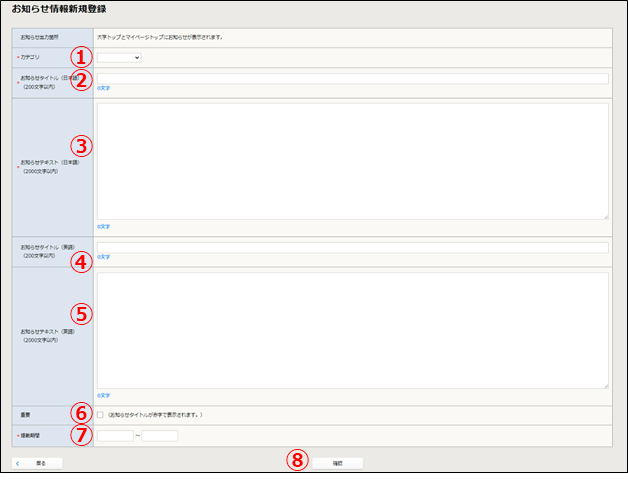Click the red circled number 5 marker
Viewport: 628px width, 493px height.
(x=83, y=314)
